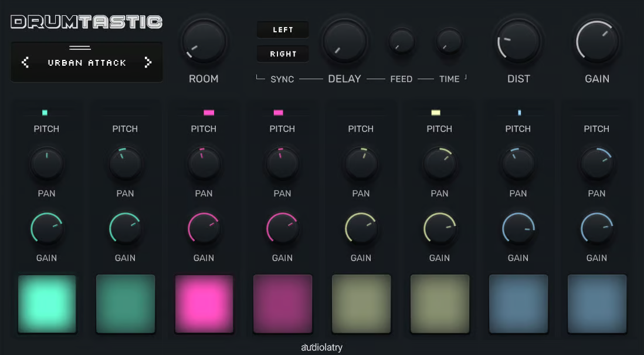The height and width of the screenshot is (355, 644).
Task: Click the audiolatry brand logo
Action: pos(321,347)
